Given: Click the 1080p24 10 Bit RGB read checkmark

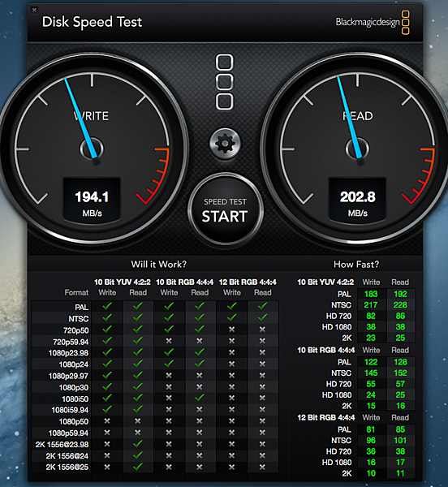Looking at the screenshot, I should pos(200,363).
